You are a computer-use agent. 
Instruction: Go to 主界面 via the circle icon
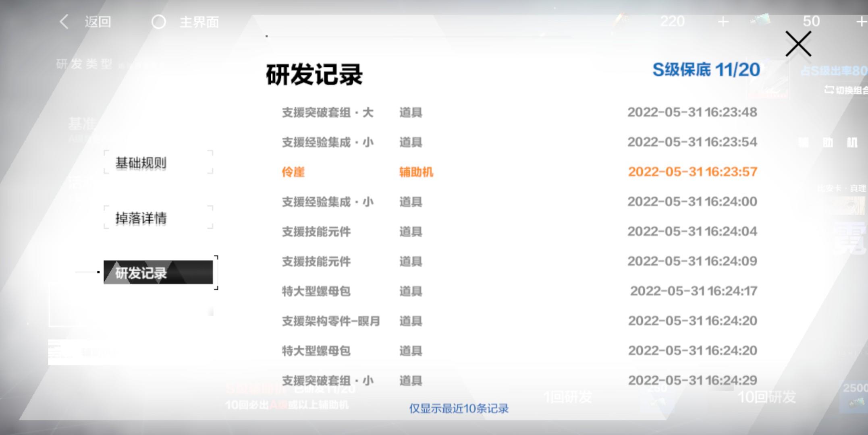(158, 22)
